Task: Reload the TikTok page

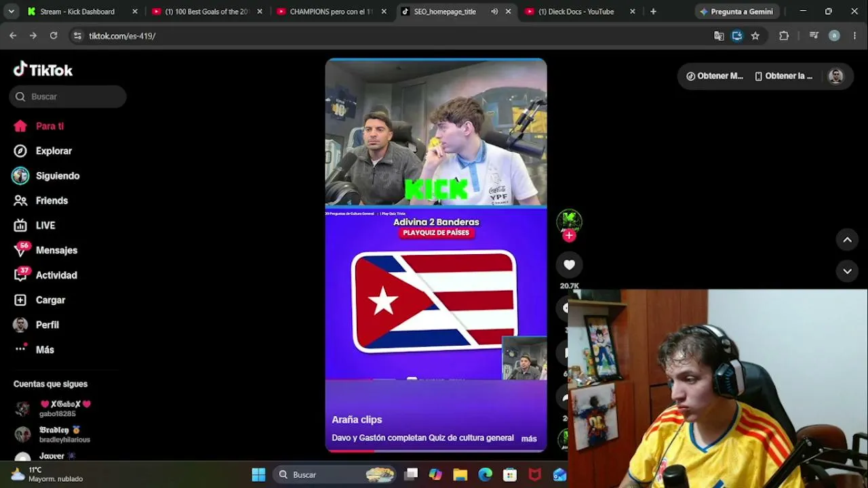Action: (54, 36)
